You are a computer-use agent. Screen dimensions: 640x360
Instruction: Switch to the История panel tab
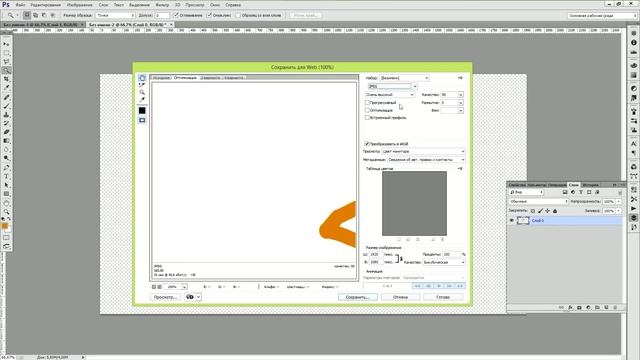590,185
